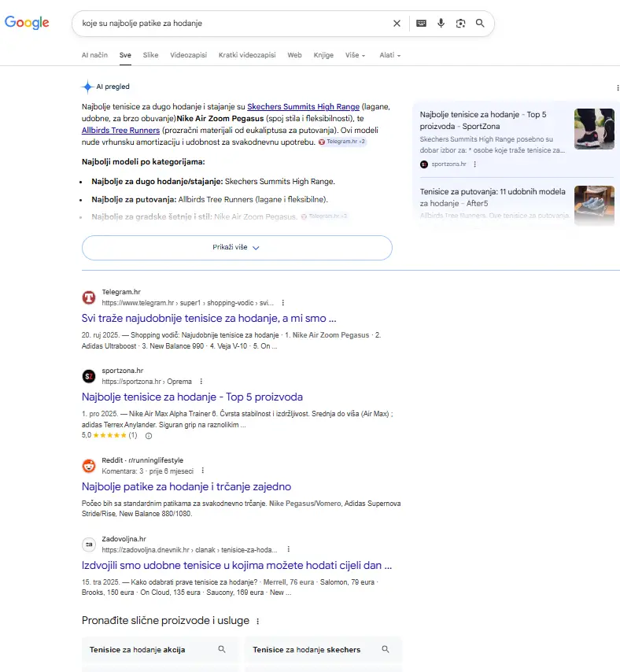Open three-dot menu by Pronađite slične proizvode
Viewport: 620px width, 672px height.
coord(257,621)
